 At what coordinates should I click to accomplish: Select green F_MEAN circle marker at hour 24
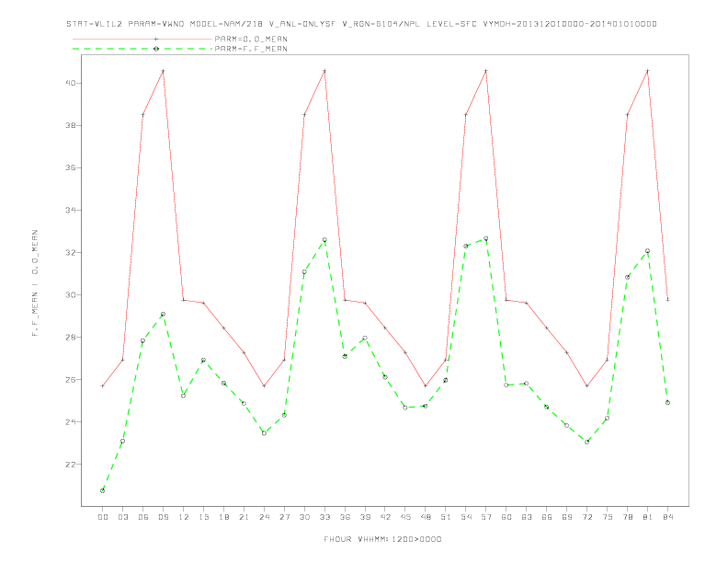click(x=264, y=433)
